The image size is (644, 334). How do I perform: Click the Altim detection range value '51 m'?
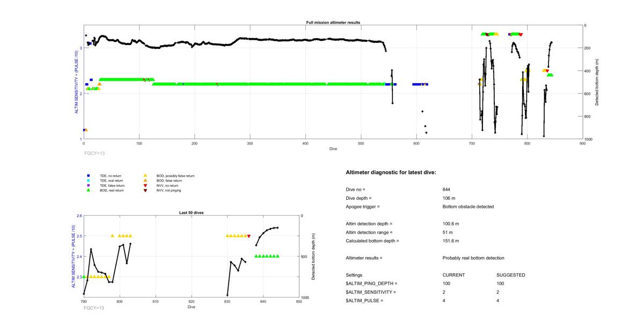pos(448,233)
